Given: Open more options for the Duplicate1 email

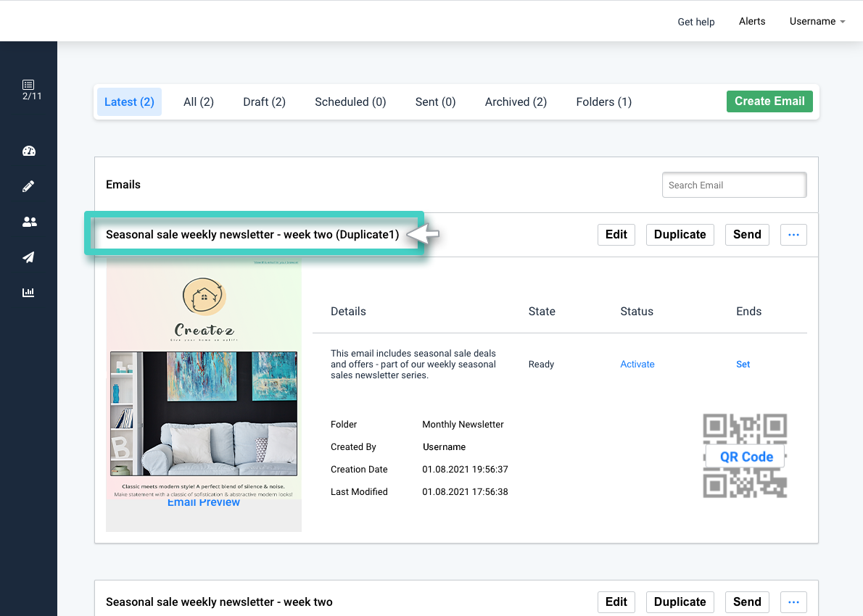Looking at the screenshot, I should [x=793, y=235].
